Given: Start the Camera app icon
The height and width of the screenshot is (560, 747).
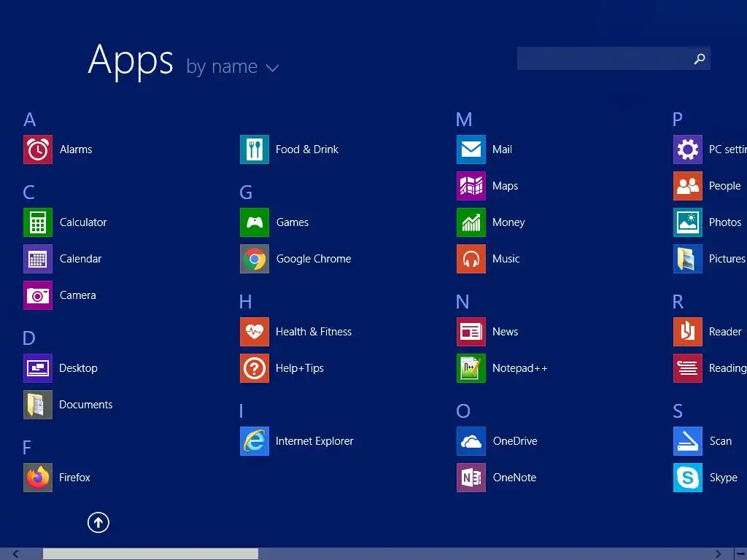Looking at the screenshot, I should (x=38, y=295).
